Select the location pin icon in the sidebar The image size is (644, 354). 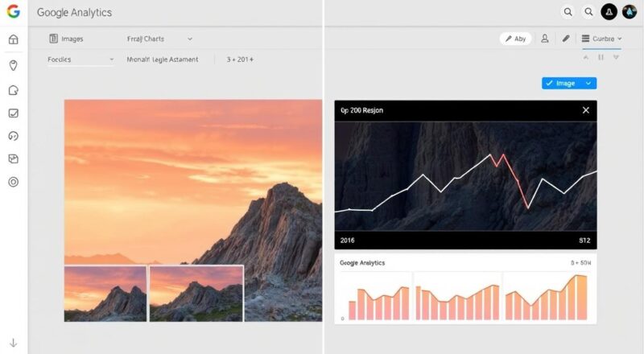13,66
